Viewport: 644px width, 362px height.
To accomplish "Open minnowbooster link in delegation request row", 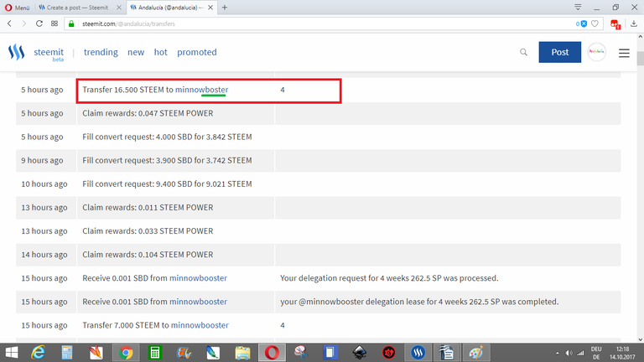I will [198, 278].
